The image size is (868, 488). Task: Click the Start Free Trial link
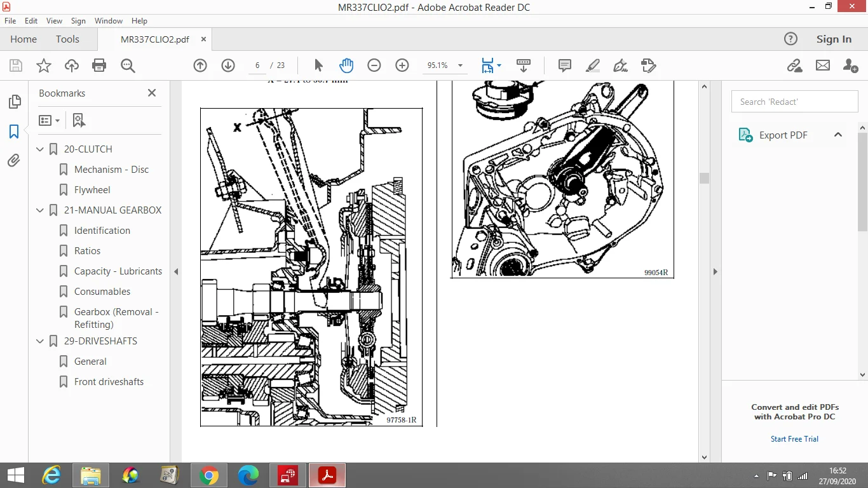coord(794,439)
